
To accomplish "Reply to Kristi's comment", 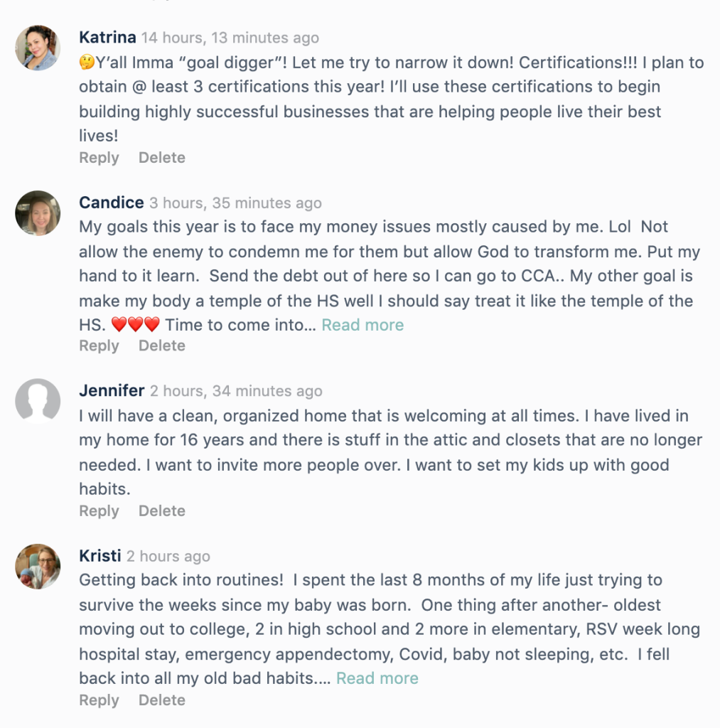I will (x=99, y=700).
